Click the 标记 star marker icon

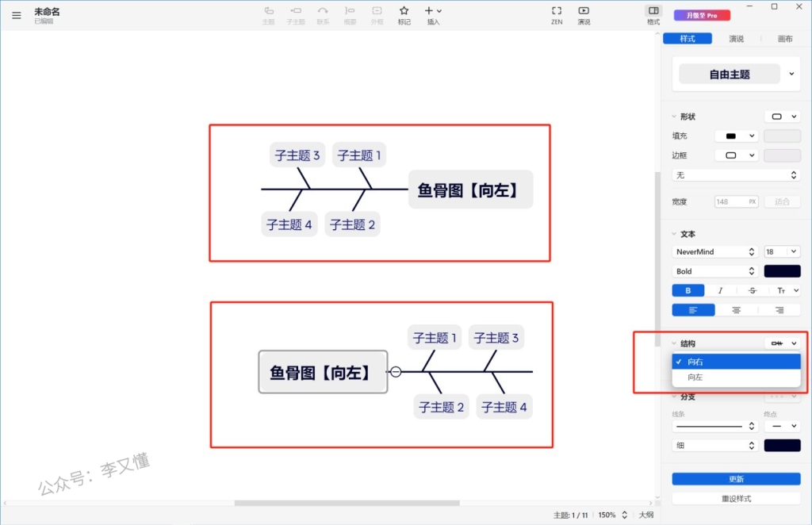tap(404, 11)
